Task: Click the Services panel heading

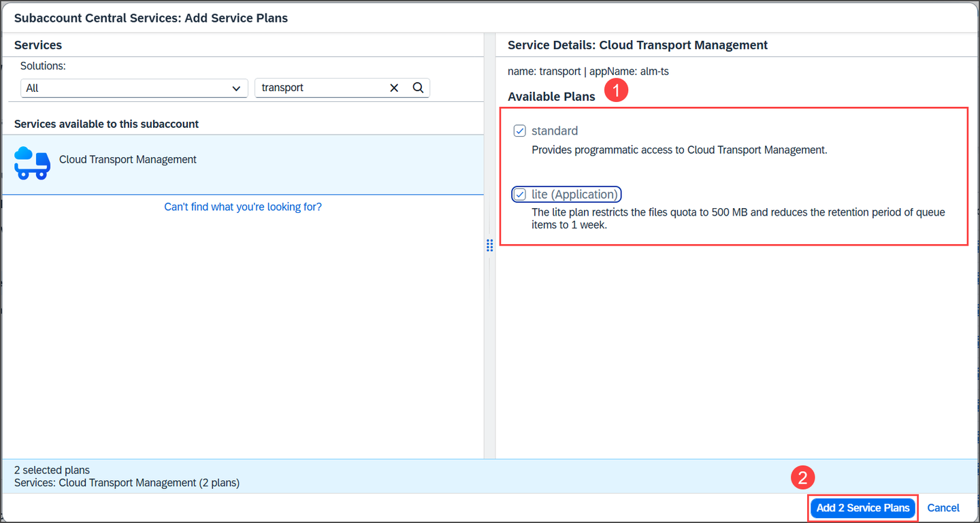Action: click(38, 45)
